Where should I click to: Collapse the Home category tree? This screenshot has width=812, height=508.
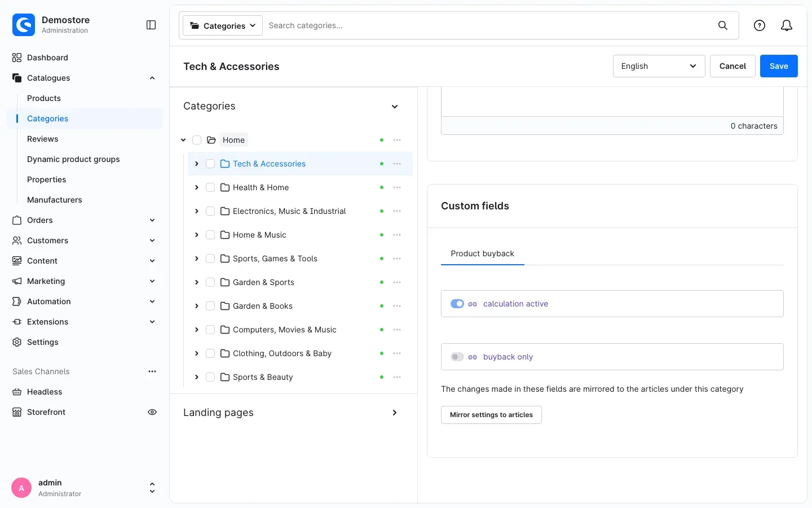(183, 140)
